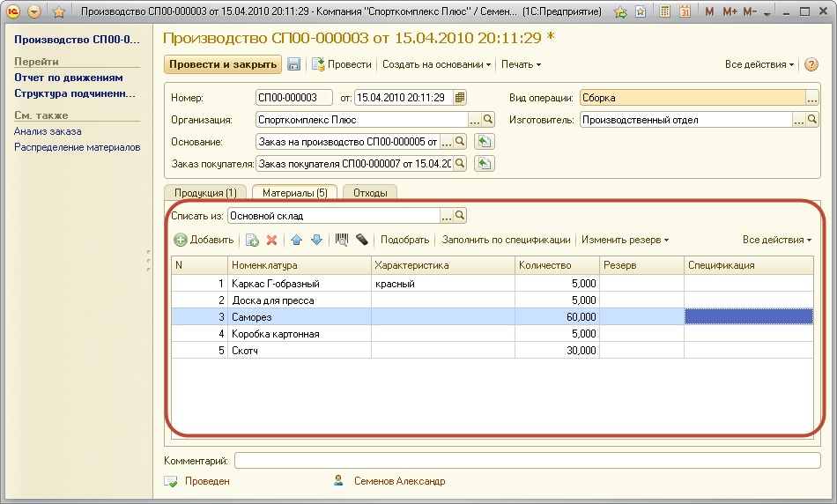Click Комментарий input field
The height and width of the screenshot is (504, 837).
pyautogui.click(x=528, y=460)
